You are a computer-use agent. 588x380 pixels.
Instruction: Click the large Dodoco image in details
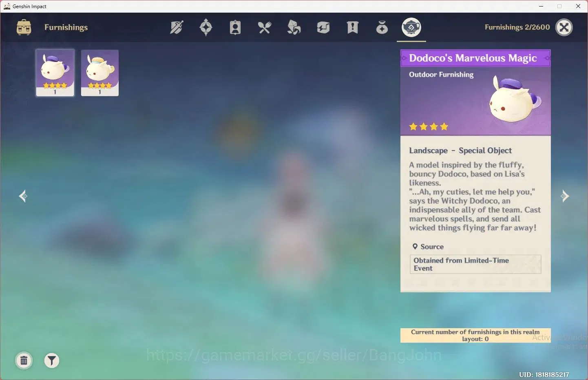pos(516,99)
